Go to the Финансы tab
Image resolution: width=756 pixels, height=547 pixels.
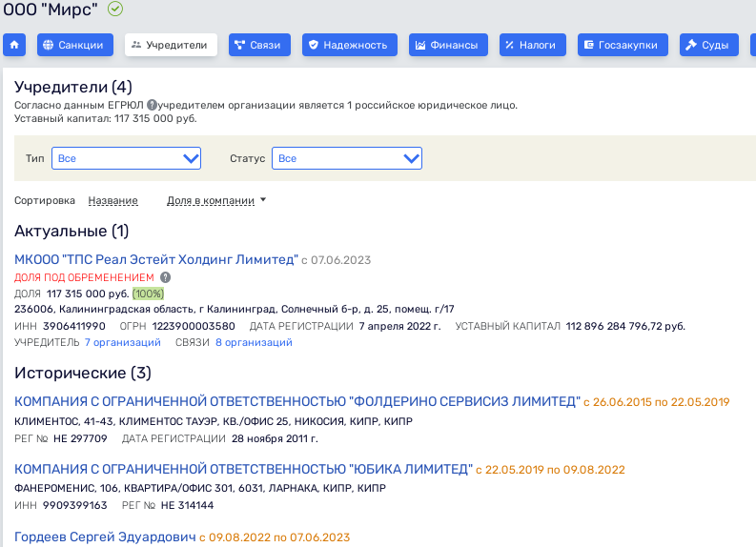(448, 45)
